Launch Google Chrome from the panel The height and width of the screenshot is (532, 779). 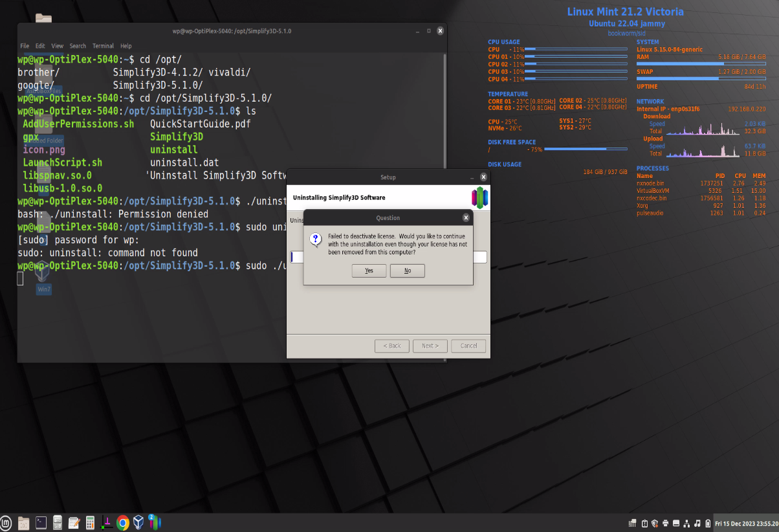123,522
